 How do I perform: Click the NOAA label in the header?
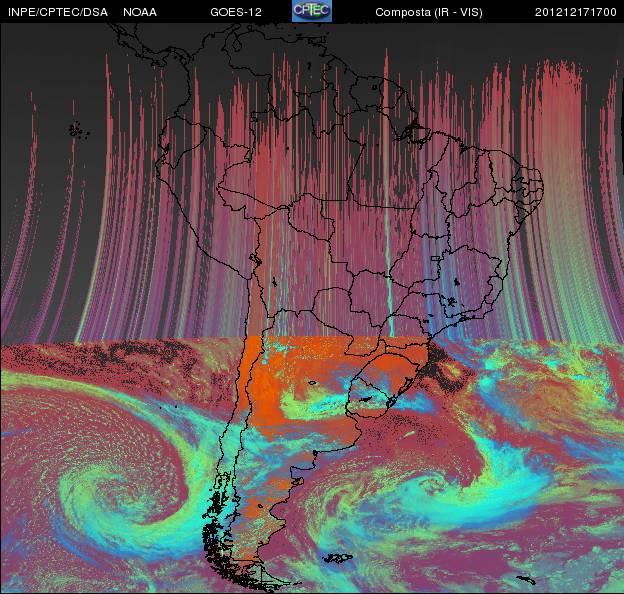pos(140,12)
